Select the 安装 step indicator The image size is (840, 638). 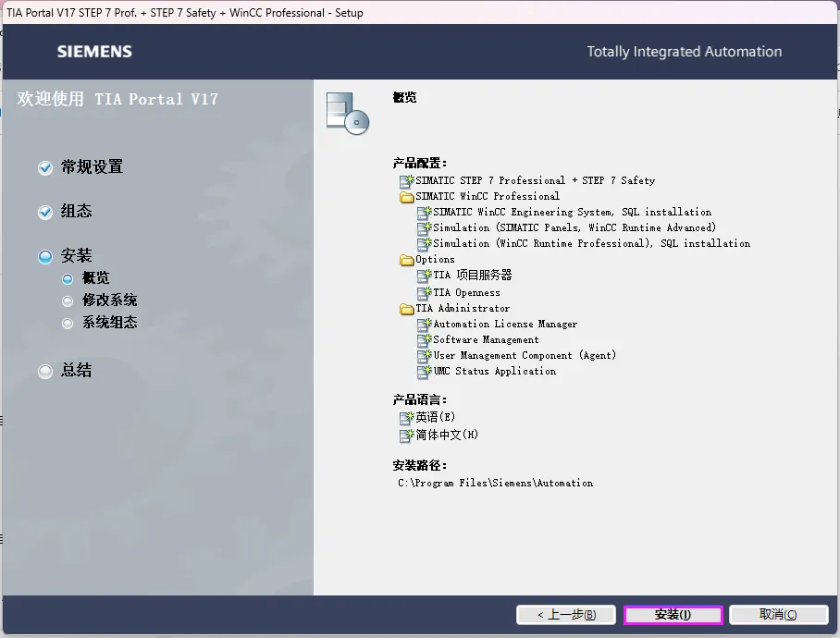[45, 256]
